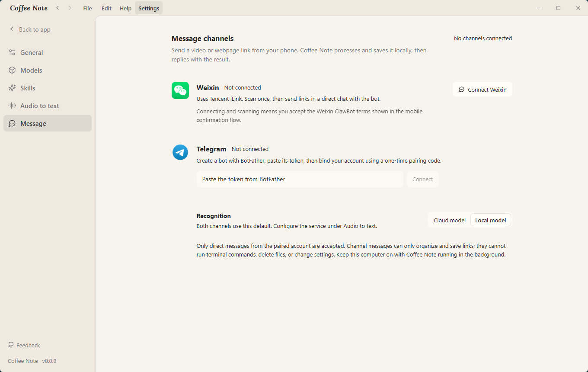Click the Coffee Note v0.0.8 version text
The width and height of the screenshot is (588, 372).
pyautogui.click(x=32, y=361)
